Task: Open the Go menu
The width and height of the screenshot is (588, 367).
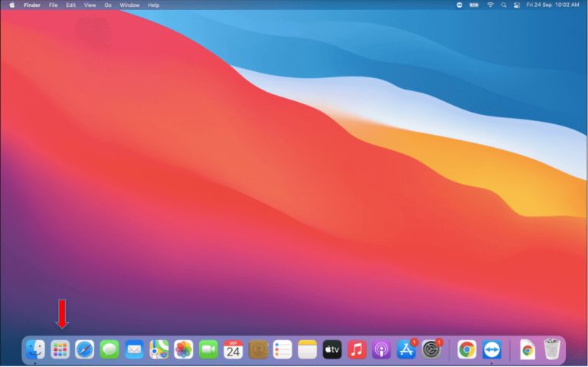Action: (x=108, y=5)
